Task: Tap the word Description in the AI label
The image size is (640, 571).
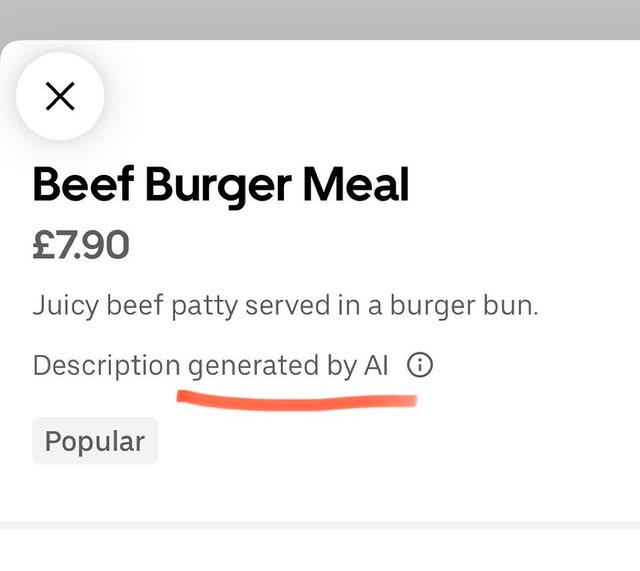Action: pos(106,366)
